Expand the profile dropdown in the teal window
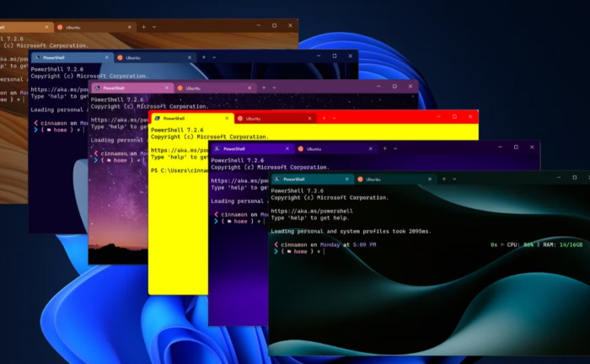Screen dimensions: 590x364 [454, 179]
